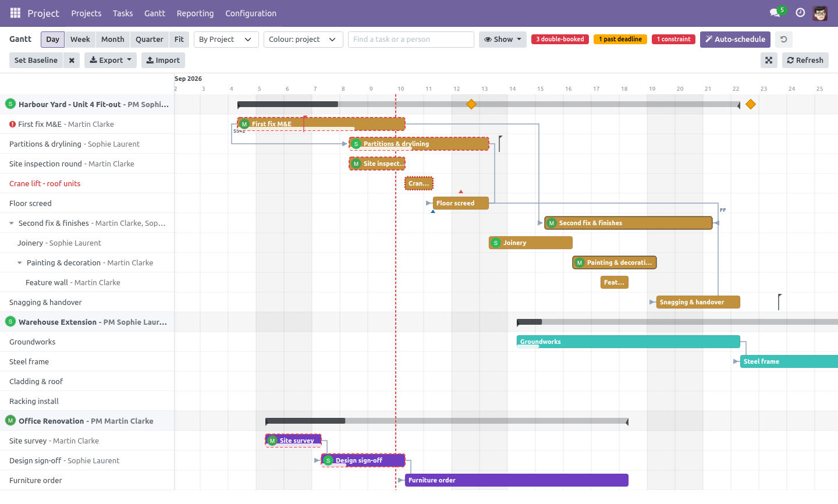The width and height of the screenshot is (838, 504).
Task: Open the Colour: project dropdown
Action: coord(303,40)
